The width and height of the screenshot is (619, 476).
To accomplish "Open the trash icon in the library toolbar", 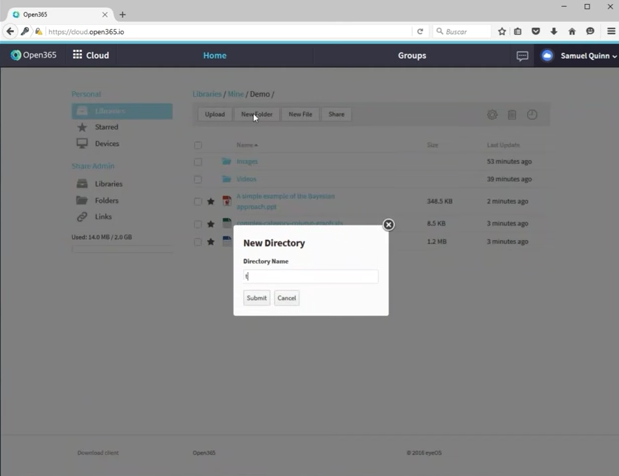I will tap(512, 115).
